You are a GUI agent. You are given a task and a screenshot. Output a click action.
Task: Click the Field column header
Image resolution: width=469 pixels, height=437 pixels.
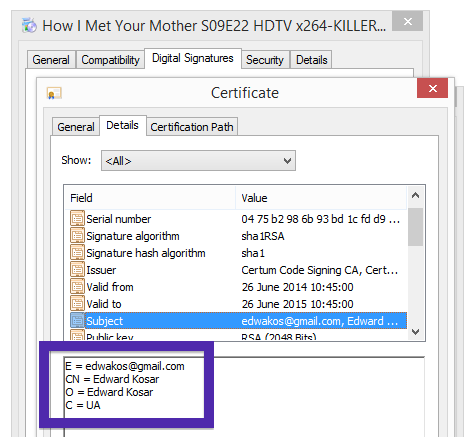(x=150, y=198)
